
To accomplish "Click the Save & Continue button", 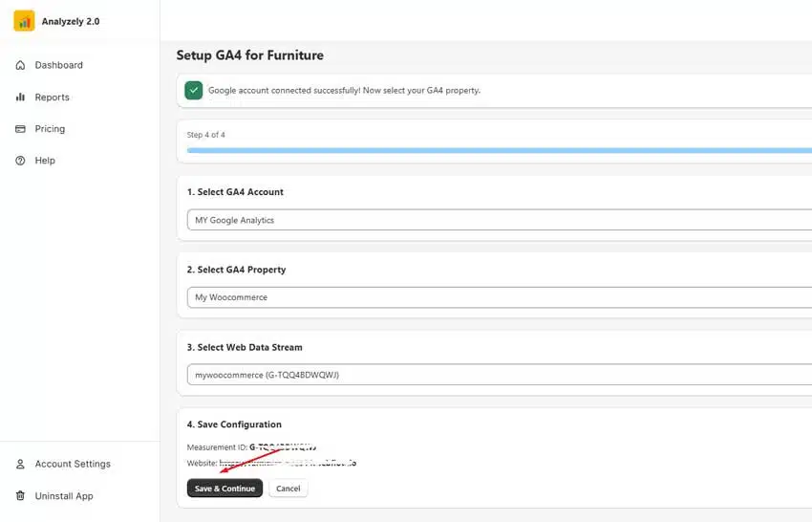I will pyautogui.click(x=224, y=489).
